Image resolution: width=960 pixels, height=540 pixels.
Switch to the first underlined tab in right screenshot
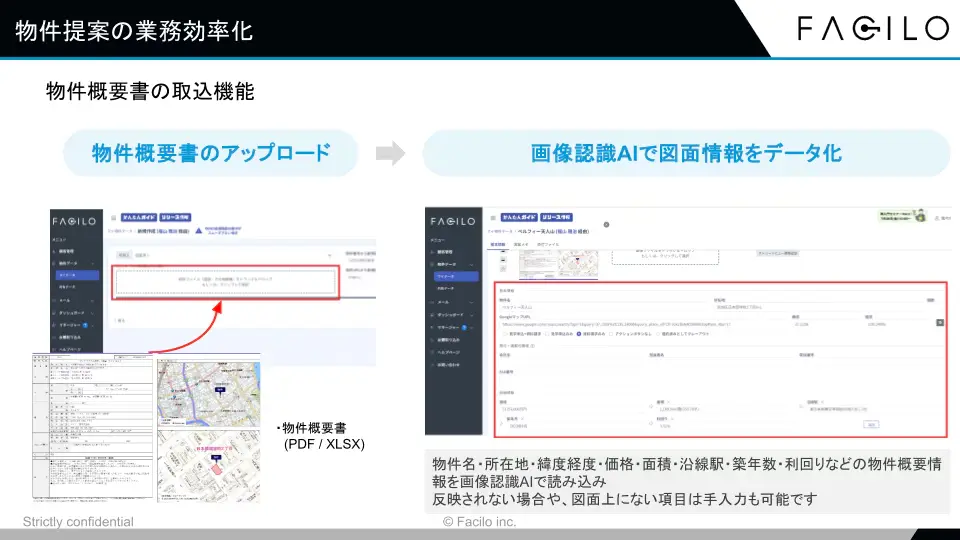pyautogui.click(x=497, y=243)
